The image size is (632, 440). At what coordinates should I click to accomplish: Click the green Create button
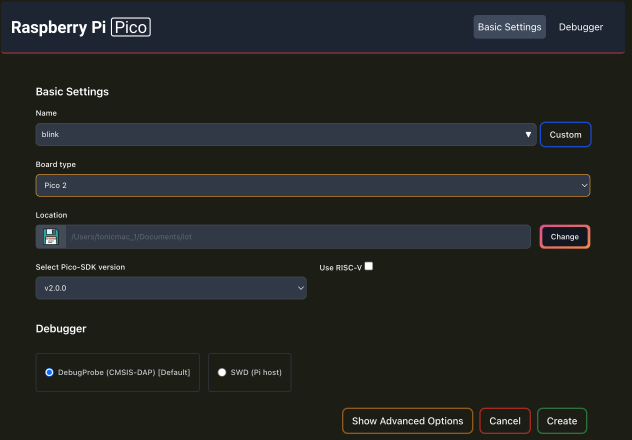[x=562, y=421]
